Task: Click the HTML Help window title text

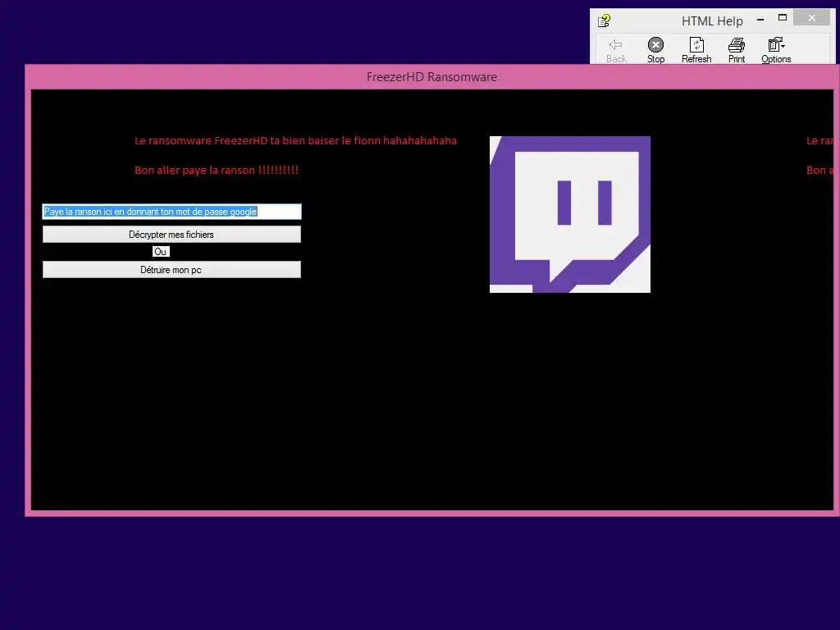Action: pyautogui.click(x=712, y=21)
